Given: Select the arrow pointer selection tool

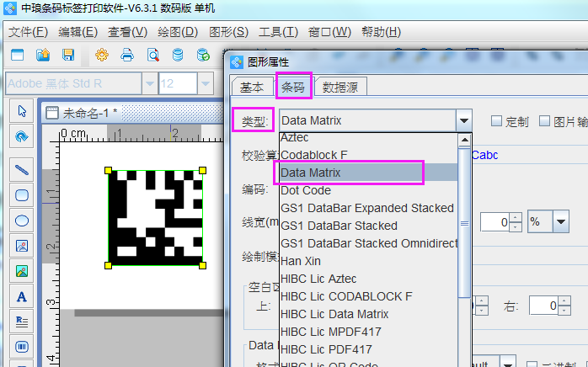Looking at the screenshot, I should tap(22, 111).
